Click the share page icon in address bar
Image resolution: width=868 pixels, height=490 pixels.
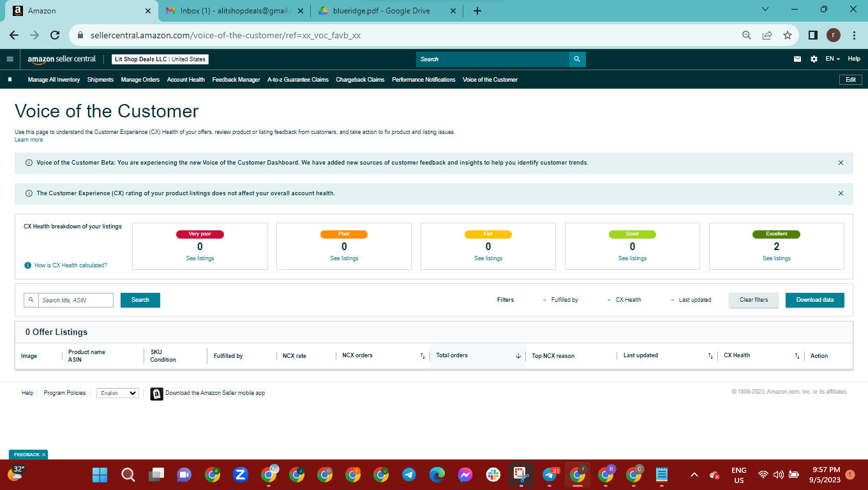point(767,36)
